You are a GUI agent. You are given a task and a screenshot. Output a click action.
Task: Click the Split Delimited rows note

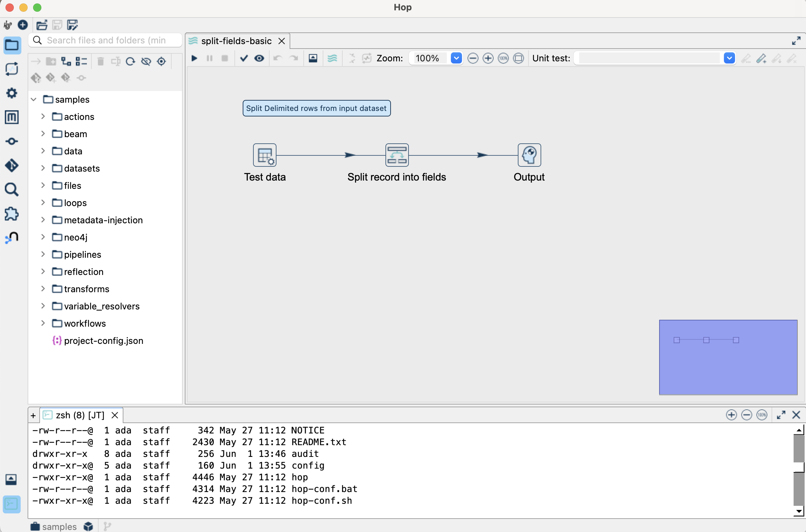coord(316,108)
